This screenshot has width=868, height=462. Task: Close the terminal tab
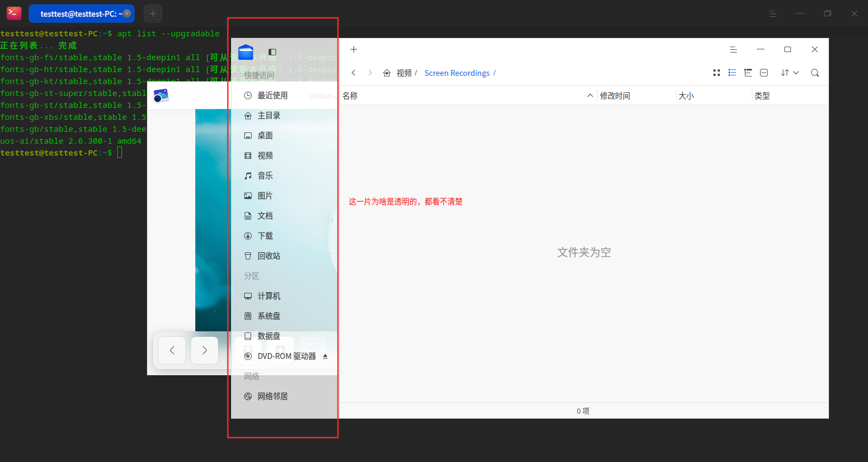127,14
